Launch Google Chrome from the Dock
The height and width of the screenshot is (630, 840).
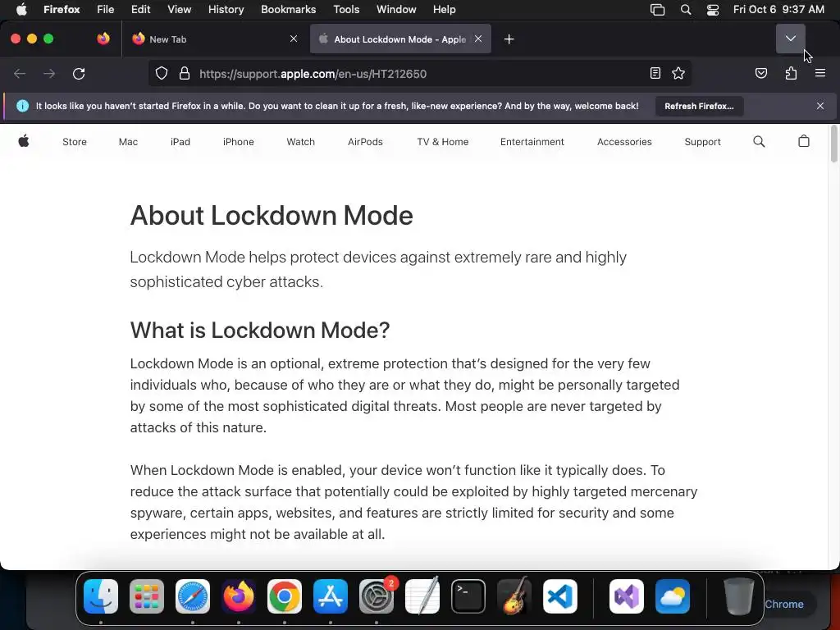[x=285, y=596]
